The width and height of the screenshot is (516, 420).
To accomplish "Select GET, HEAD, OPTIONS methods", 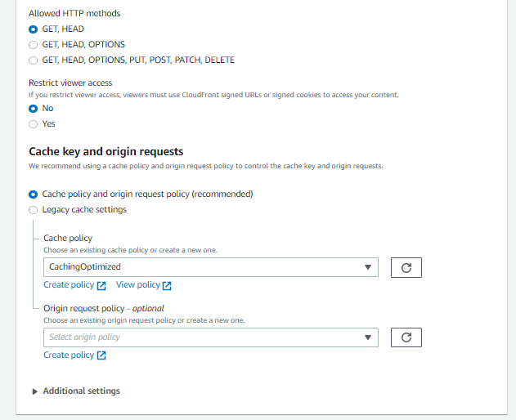I will coord(34,45).
